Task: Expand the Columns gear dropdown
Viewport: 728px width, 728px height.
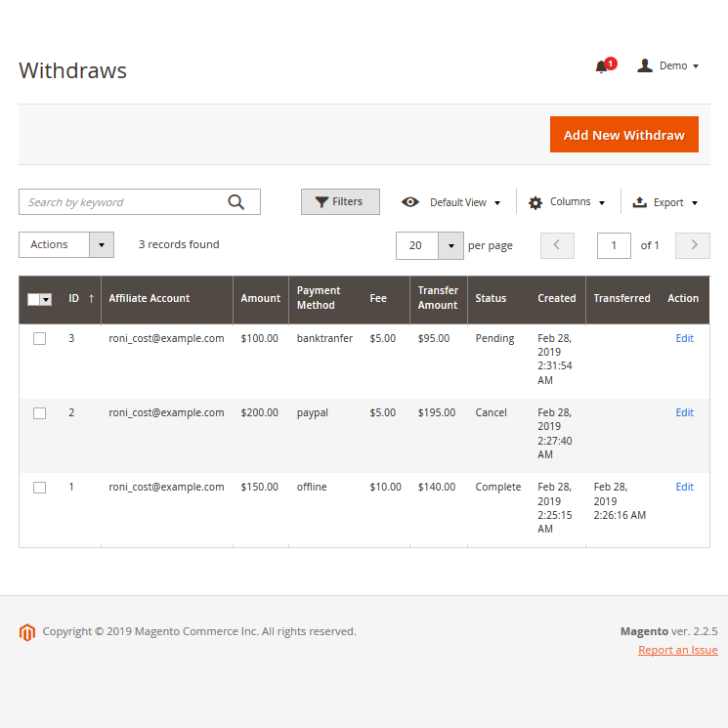Action: (x=567, y=202)
